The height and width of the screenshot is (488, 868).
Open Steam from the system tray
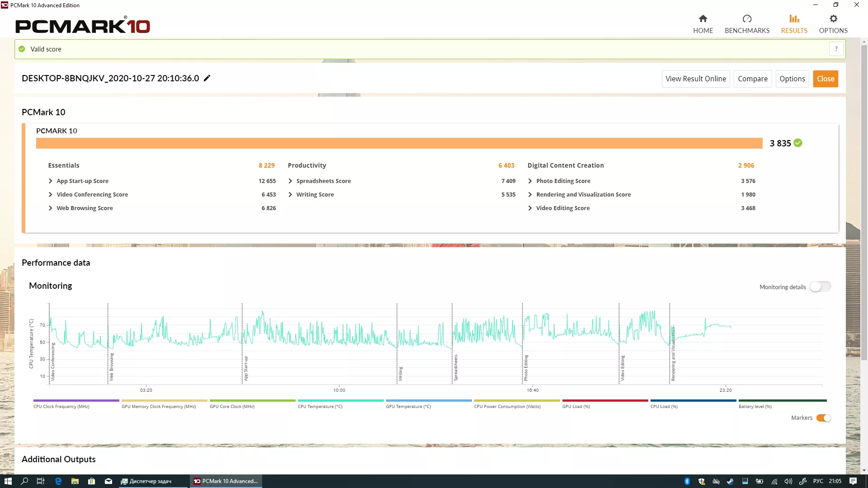click(730, 481)
